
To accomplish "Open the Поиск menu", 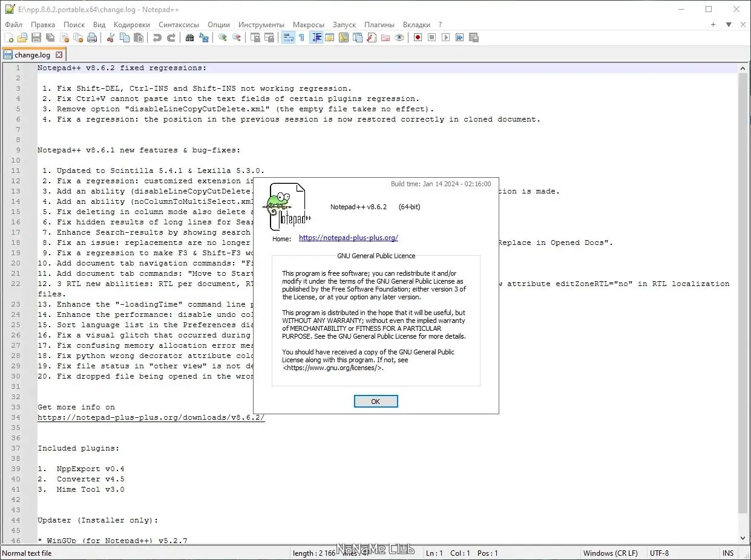I will tap(74, 25).
